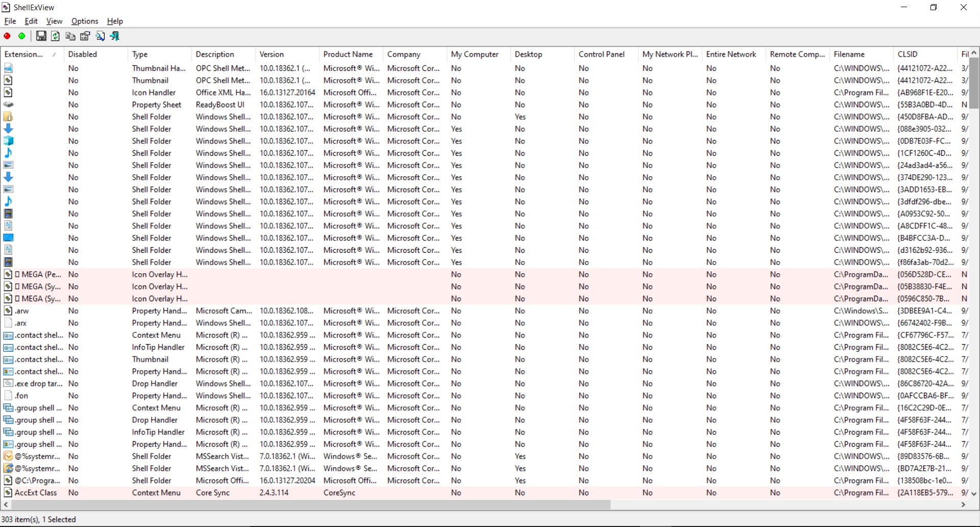
Task: Open the View menu
Action: pyautogui.click(x=54, y=21)
